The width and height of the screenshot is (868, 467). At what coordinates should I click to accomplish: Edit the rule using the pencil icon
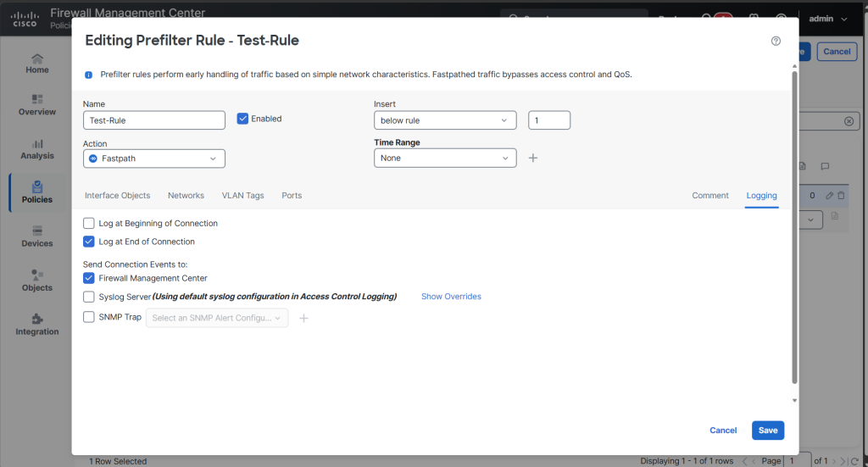point(829,195)
